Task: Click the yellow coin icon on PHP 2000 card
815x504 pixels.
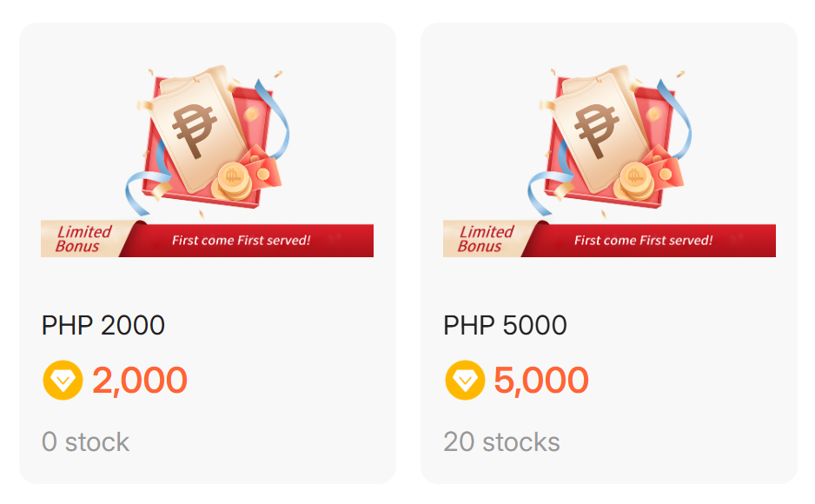Action: tap(61, 379)
